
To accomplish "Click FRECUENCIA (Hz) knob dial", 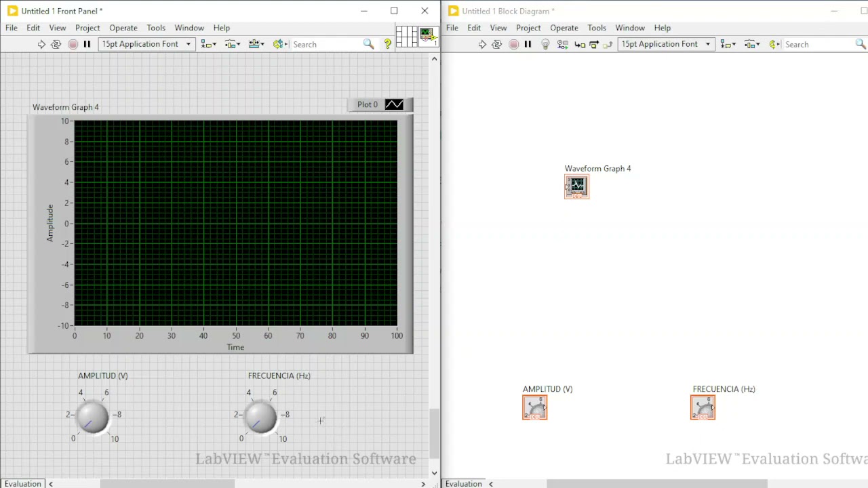I will [261, 417].
